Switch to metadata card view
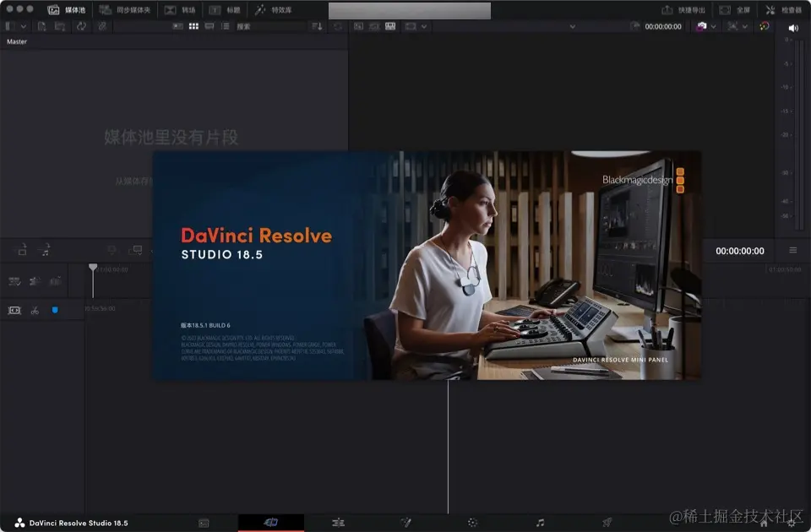The image size is (811, 532). (178, 26)
